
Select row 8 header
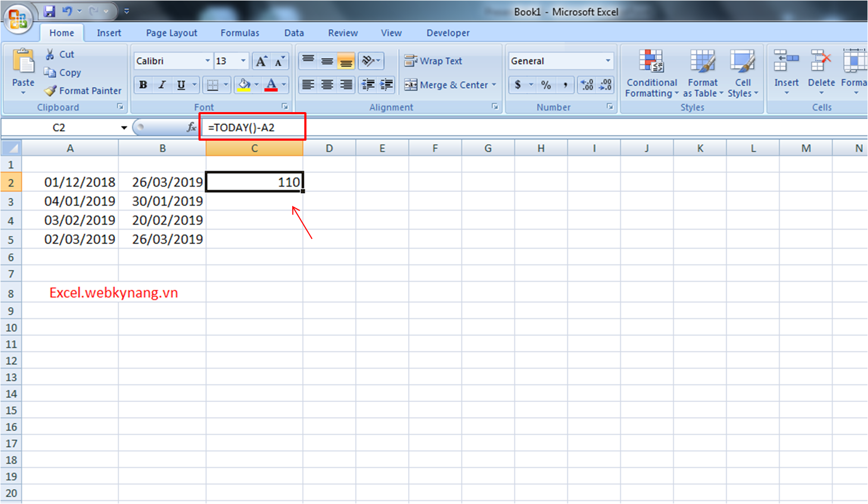(x=11, y=293)
